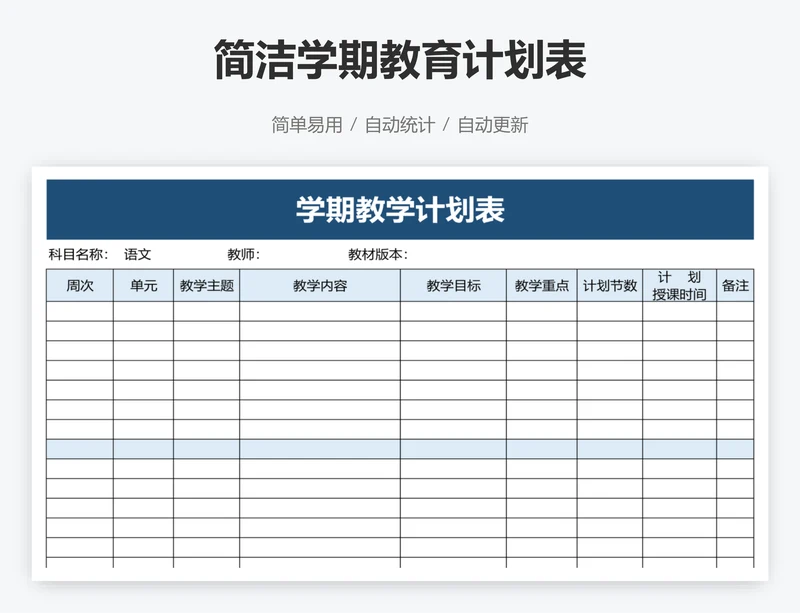
Task: Click the blue highlighted row under 教学目标
Action: (x=454, y=449)
